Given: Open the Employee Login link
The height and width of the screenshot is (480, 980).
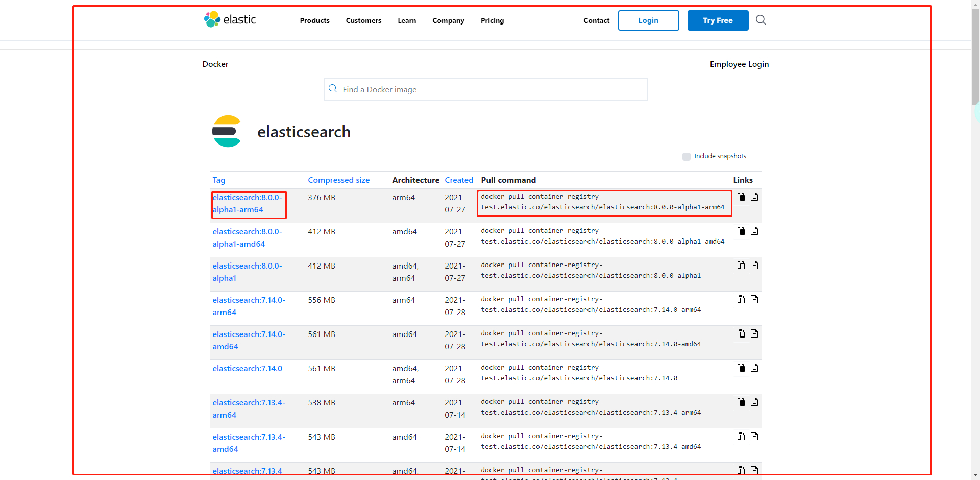Looking at the screenshot, I should [739, 64].
